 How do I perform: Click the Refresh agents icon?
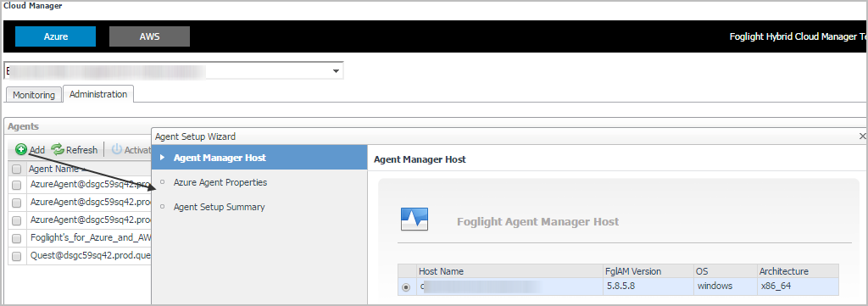pos(58,149)
